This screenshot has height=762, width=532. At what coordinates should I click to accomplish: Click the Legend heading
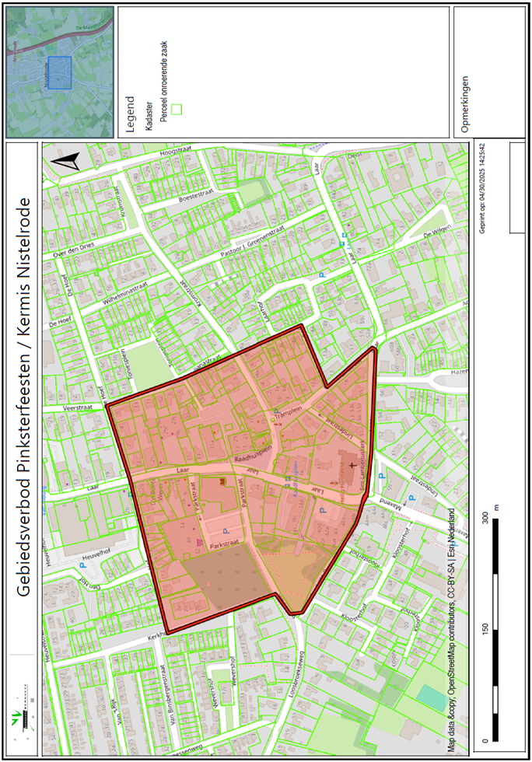129,117
